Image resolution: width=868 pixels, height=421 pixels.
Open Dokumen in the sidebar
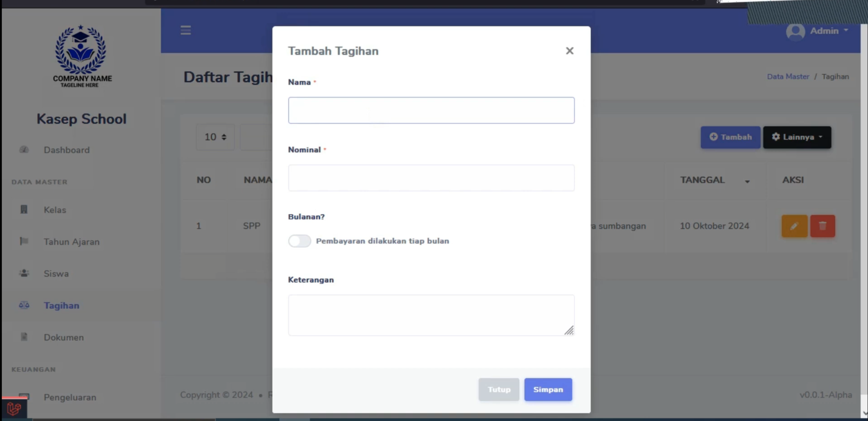[x=63, y=337]
